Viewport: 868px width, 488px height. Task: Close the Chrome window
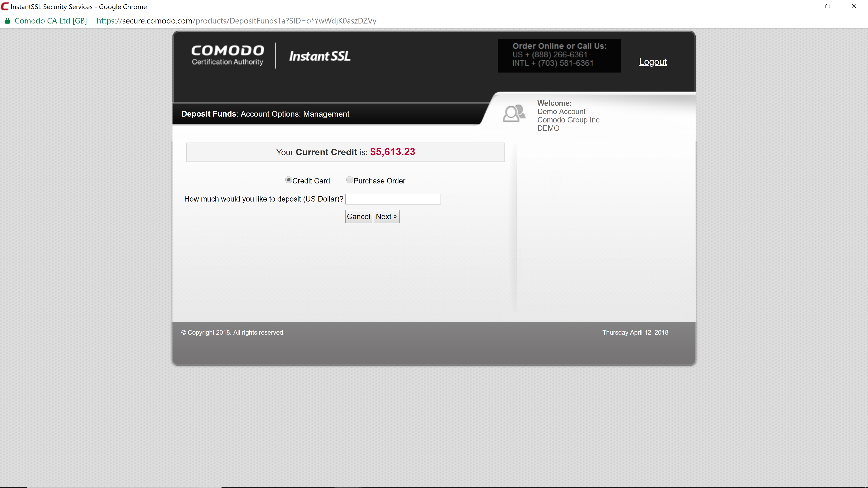[x=854, y=6]
